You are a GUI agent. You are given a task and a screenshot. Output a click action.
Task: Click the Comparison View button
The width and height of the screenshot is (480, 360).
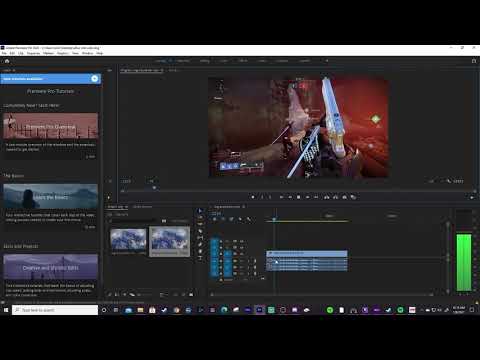[x=353, y=197]
